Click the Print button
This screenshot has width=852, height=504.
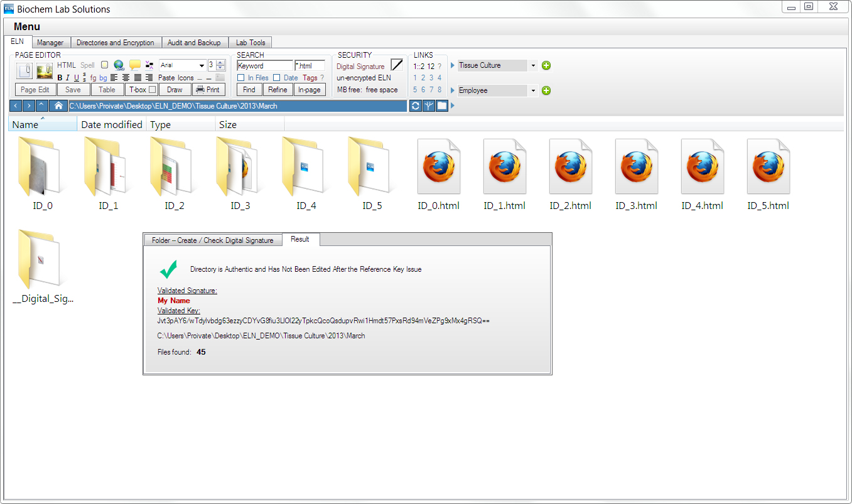pyautogui.click(x=208, y=90)
